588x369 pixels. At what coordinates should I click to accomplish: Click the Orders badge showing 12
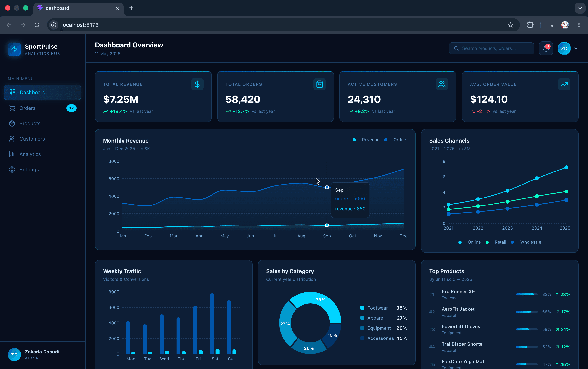pyautogui.click(x=72, y=108)
